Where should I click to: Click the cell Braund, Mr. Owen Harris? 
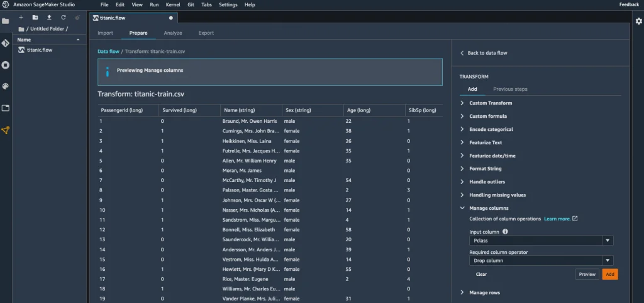249,122
